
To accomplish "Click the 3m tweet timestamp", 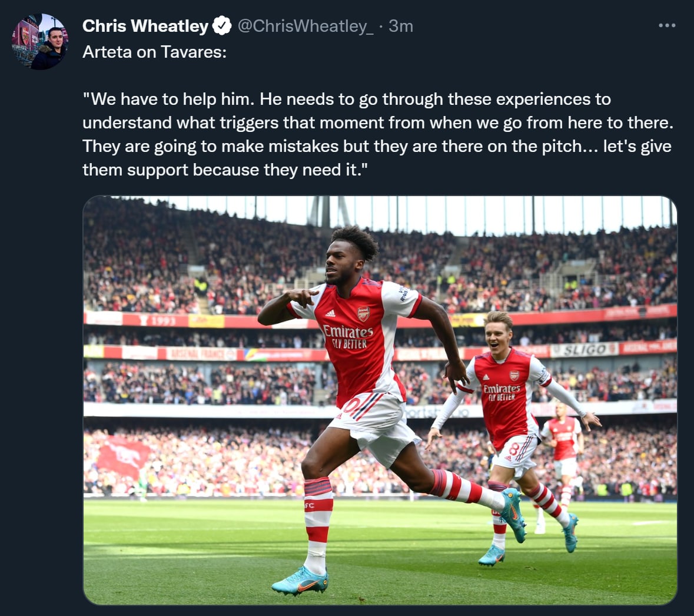I will tap(401, 26).
